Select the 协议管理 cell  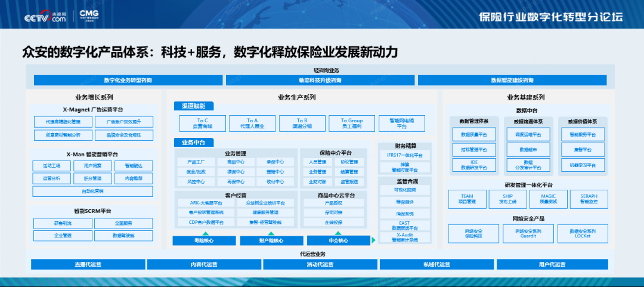[x=349, y=162]
